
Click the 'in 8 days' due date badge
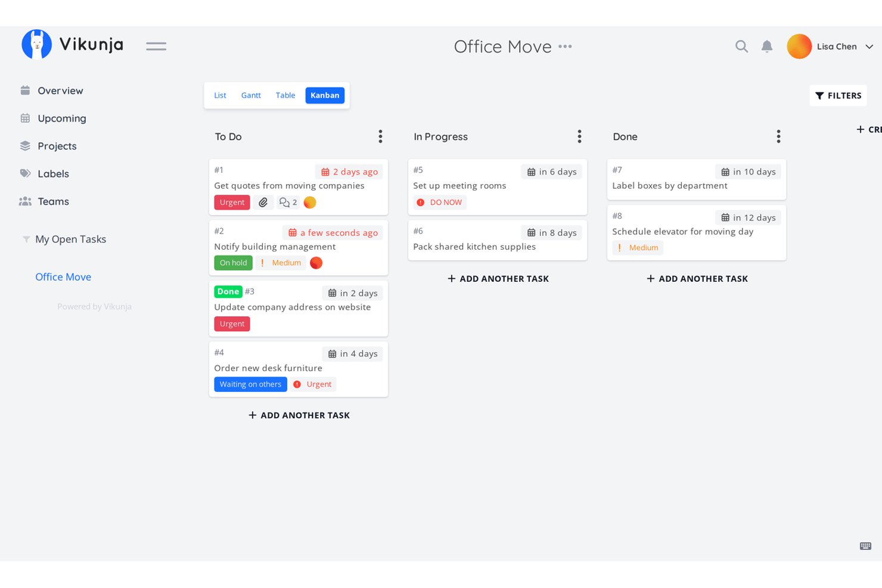552,232
